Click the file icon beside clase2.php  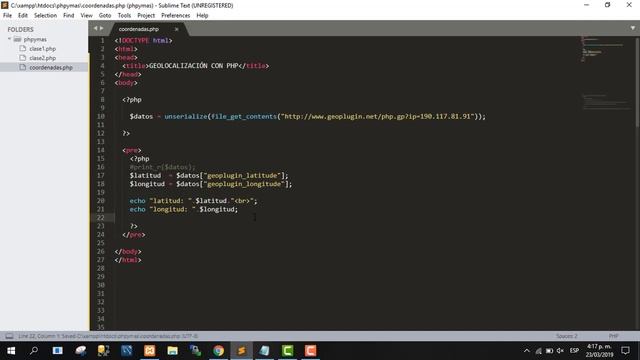23,58
